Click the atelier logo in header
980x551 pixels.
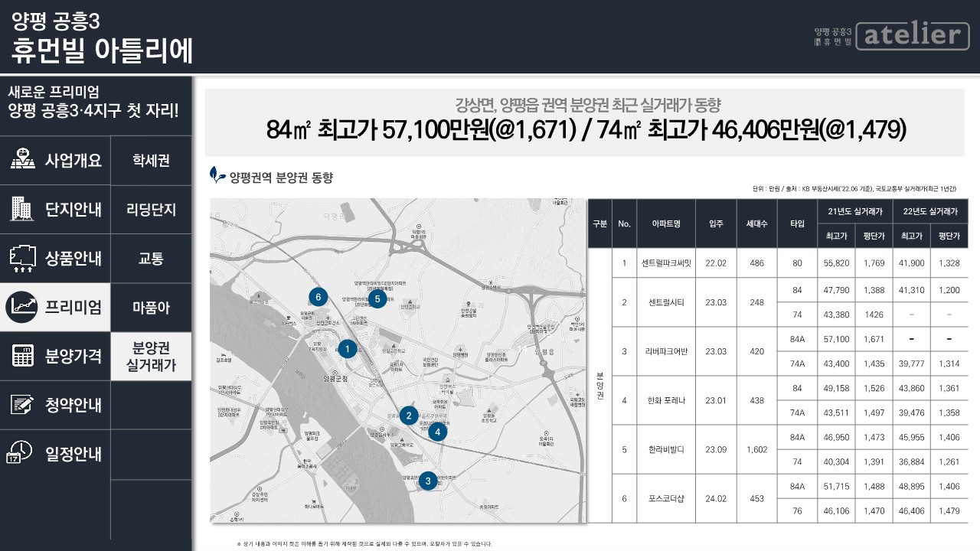[912, 34]
